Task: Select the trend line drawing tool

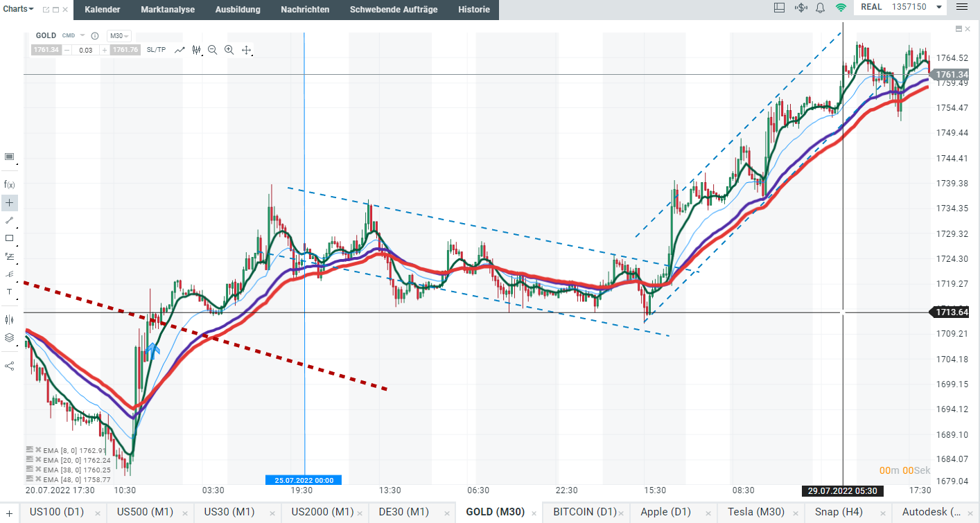Action: [x=10, y=220]
